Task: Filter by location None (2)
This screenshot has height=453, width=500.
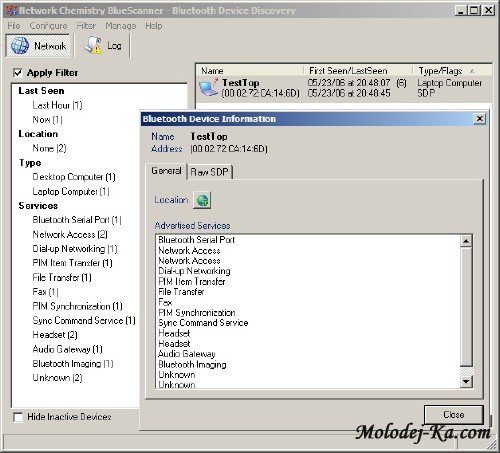Action: (x=49, y=148)
